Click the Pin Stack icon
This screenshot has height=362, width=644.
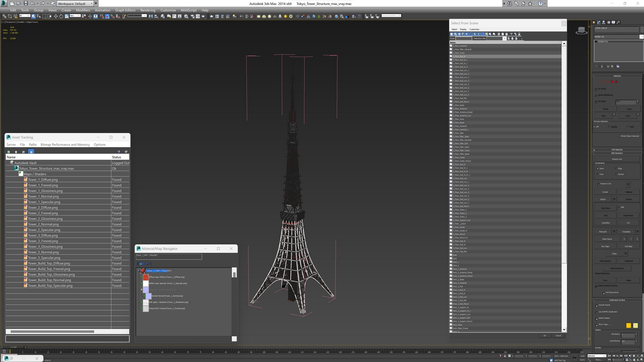(596, 66)
